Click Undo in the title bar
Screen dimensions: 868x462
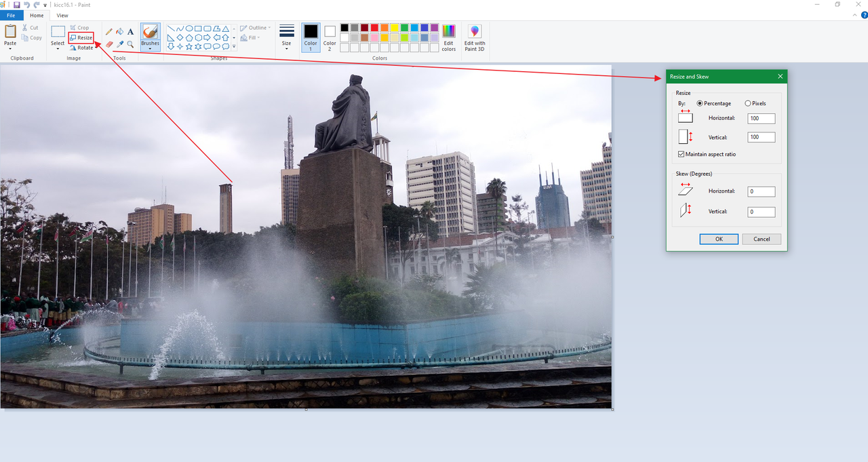pos(26,5)
